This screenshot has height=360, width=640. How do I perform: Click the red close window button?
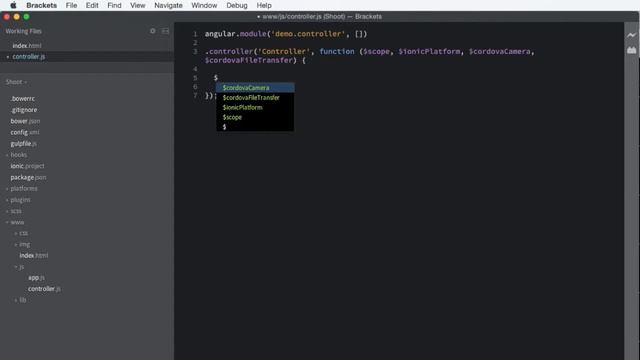click(x=7, y=17)
